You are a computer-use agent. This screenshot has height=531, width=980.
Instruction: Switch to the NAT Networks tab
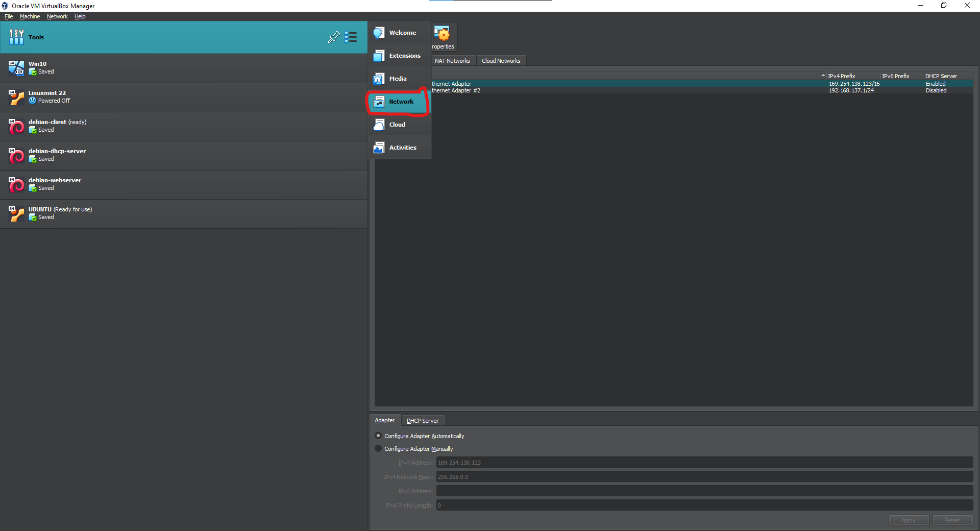pos(452,61)
